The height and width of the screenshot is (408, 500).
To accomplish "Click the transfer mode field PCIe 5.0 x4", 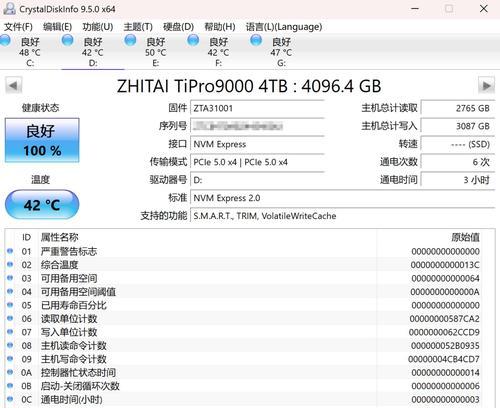I will (x=257, y=162).
